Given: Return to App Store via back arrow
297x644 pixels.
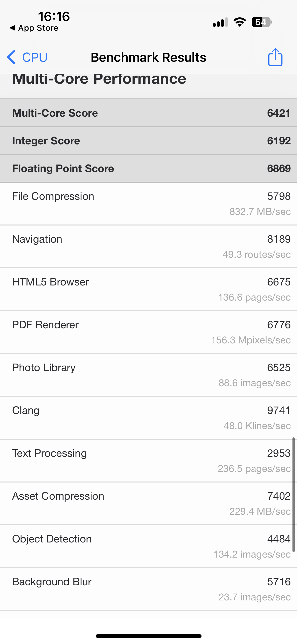Looking at the screenshot, I should point(34,28).
